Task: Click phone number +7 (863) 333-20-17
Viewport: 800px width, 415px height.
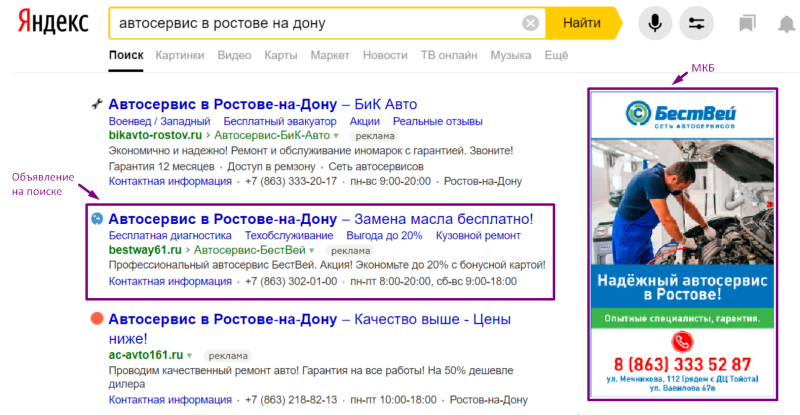Action: [x=291, y=181]
